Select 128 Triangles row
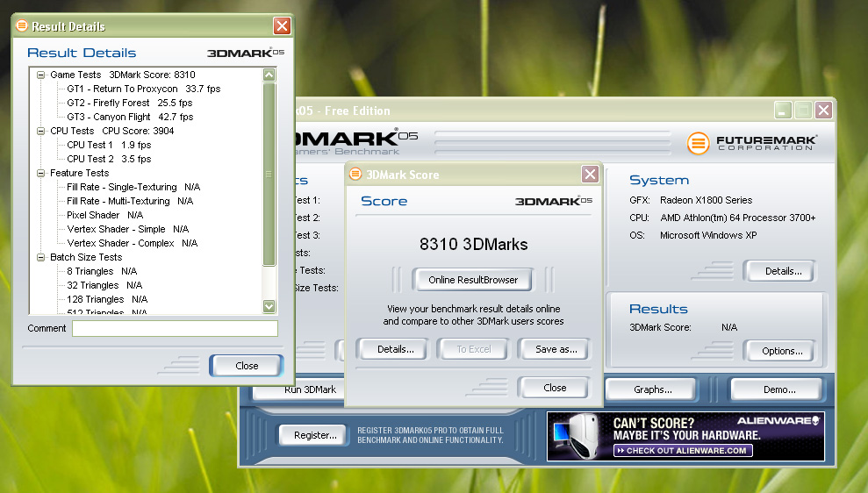The image size is (868, 493). click(x=107, y=299)
